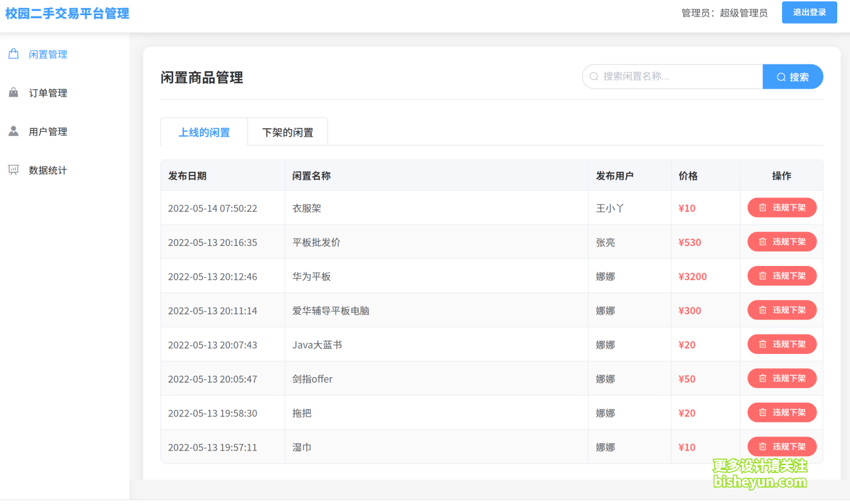Screen dimensions: 850x504
Task: Switch to the 下架的闲置 tab
Action: pyautogui.click(x=288, y=132)
